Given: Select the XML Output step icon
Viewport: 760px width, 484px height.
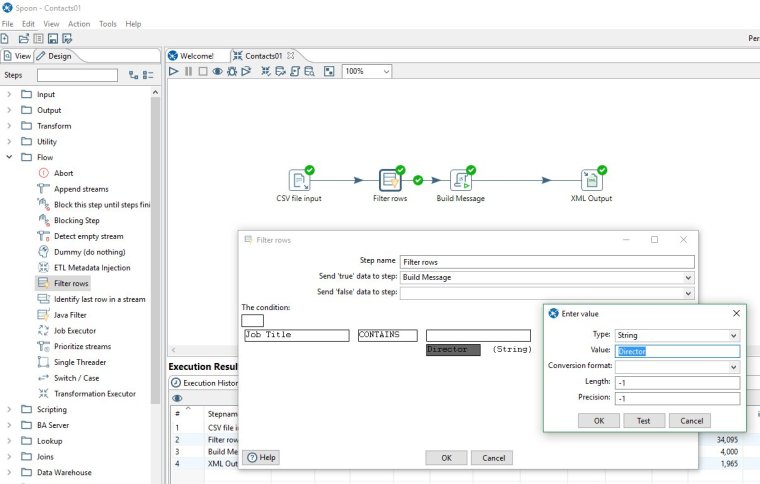Looking at the screenshot, I should pos(592,180).
